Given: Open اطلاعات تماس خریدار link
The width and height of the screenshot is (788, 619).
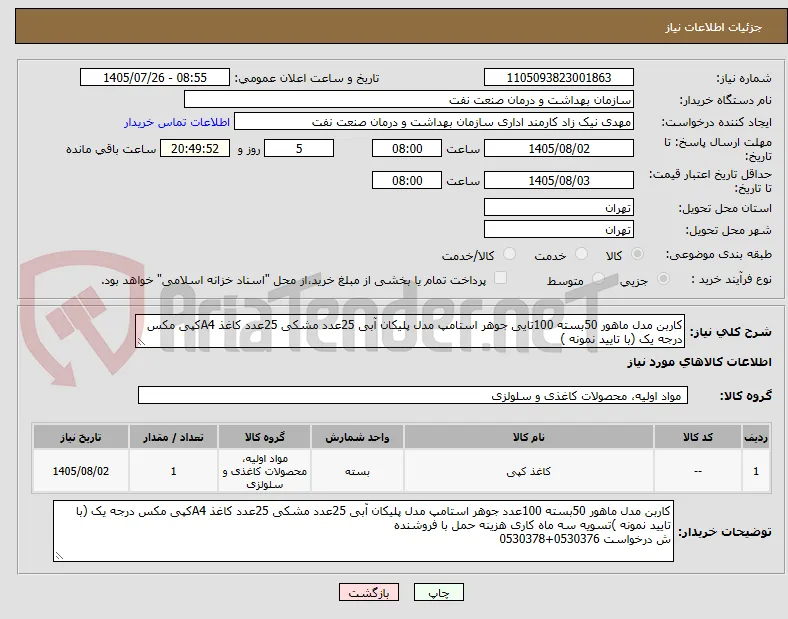Looking at the screenshot, I should (x=177, y=122).
